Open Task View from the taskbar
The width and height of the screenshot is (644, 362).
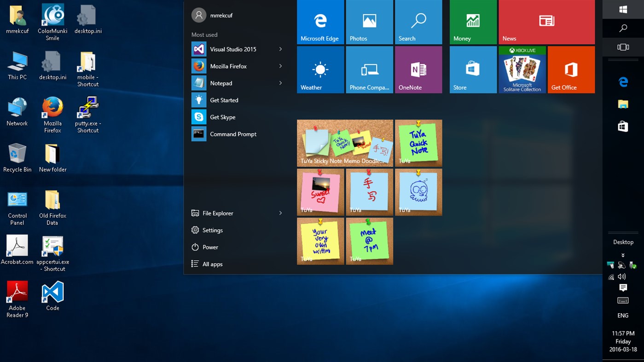point(623,47)
